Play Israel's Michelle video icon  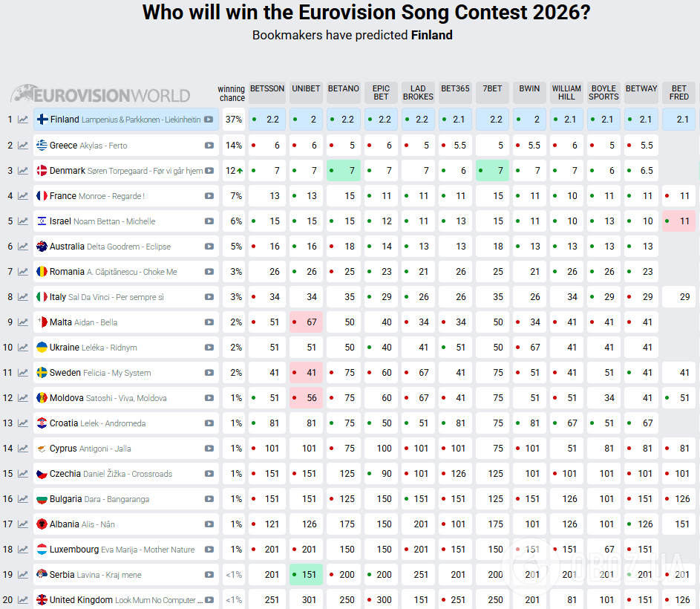click(209, 221)
